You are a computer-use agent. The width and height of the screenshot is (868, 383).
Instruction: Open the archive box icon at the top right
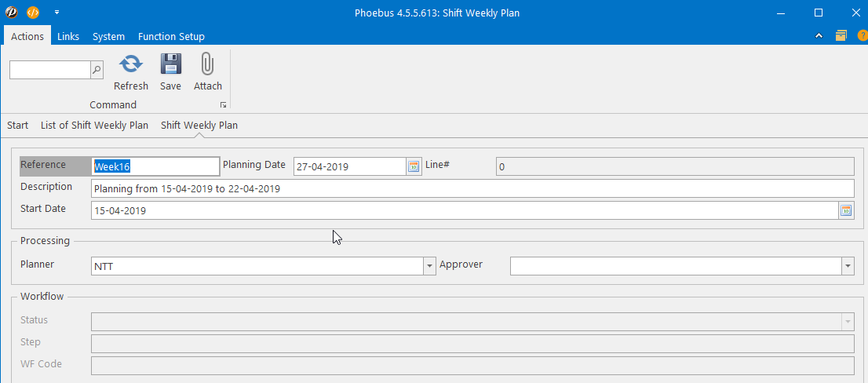(x=841, y=35)
